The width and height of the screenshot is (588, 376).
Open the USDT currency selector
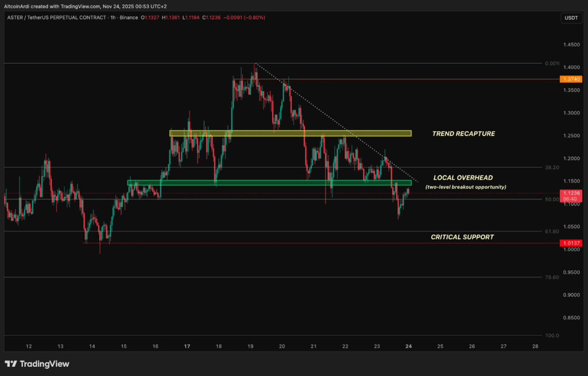(571, 18)
